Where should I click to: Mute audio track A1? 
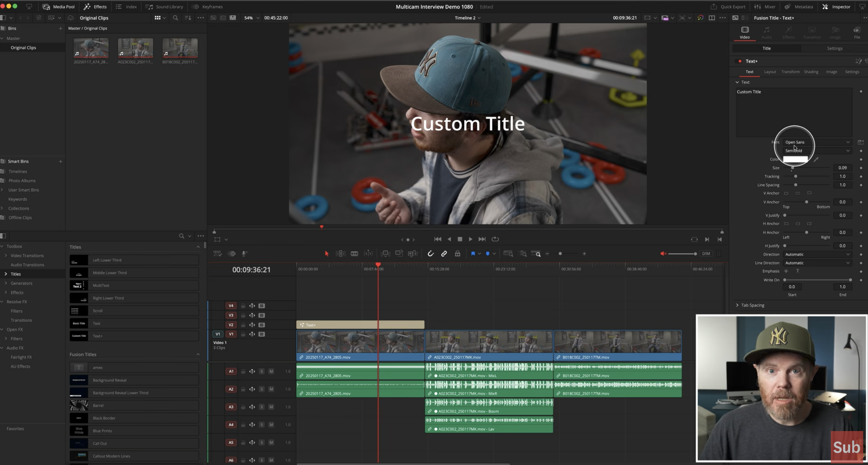tap(271, 371)
